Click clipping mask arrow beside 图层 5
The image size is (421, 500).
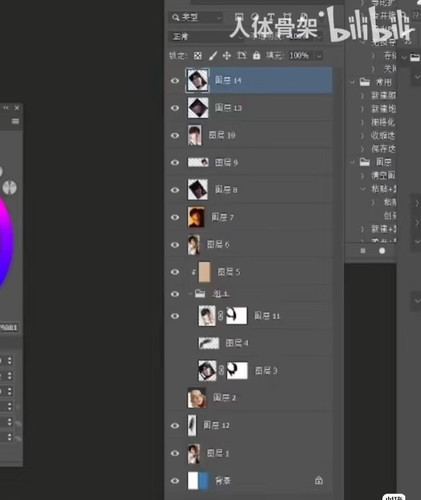[x=194, y=272]
